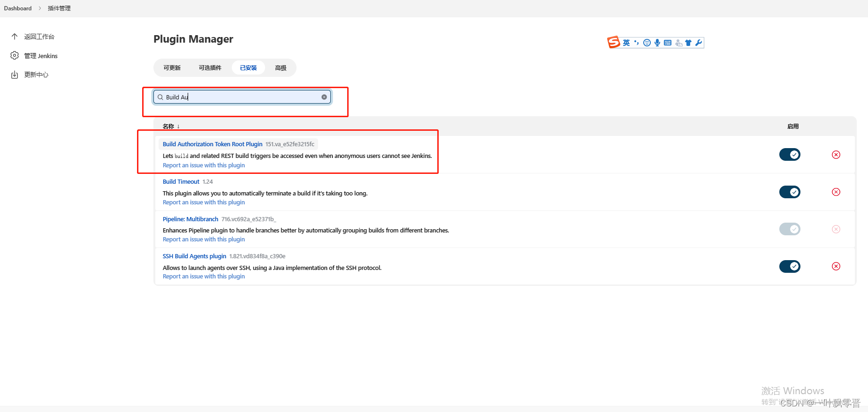Click the up-arrow icon beside 返回工作台
The width and height of the screenshot is (868, 412).
(x=15, y=37)
